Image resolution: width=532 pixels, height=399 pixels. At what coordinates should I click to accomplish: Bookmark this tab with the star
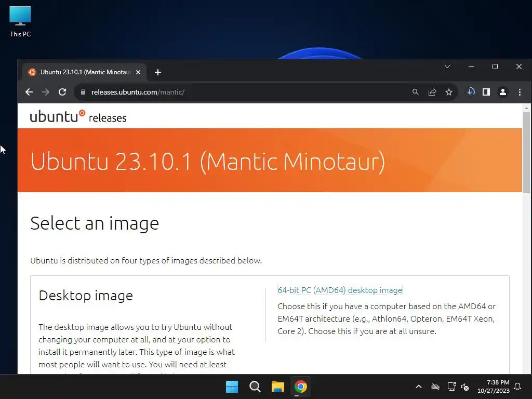pyautogui.click(x=448, y=92)
